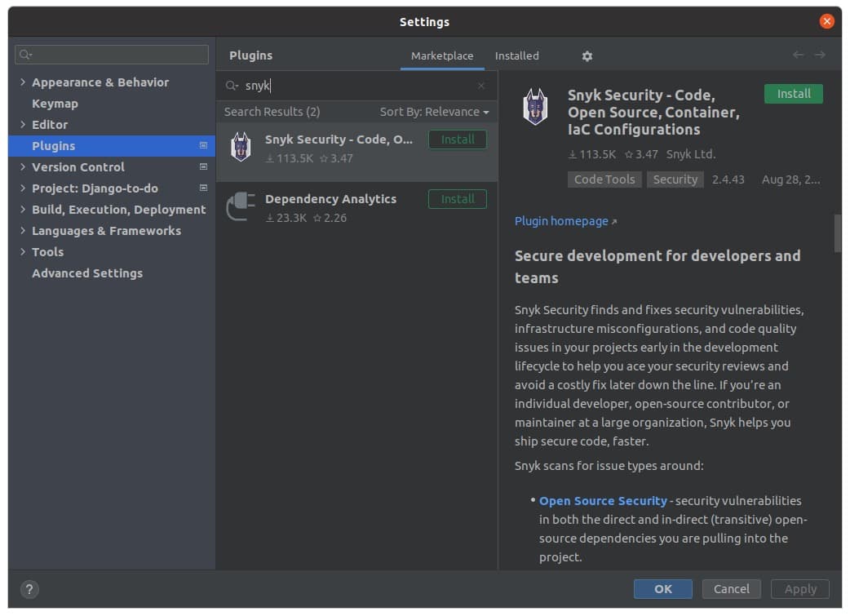Expand the Editor settings node
850x616 pixels.
[23, 125]
